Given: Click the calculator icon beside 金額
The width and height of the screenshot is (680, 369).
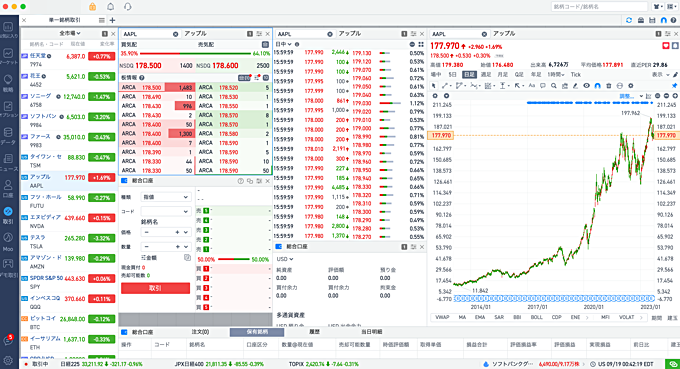Looking at the screenshot, I should coord(187,258).
